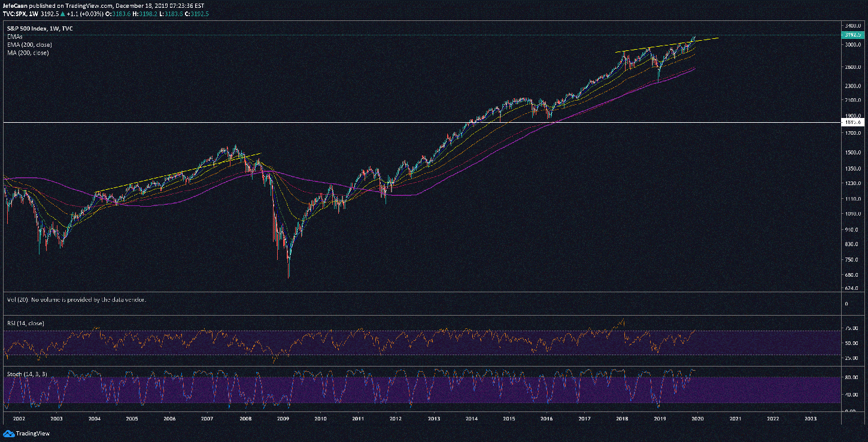The height and width of the screenshot is (442, 868).
Task: Click the 2014 year label on time axis
Action: [x=472, y=419]
